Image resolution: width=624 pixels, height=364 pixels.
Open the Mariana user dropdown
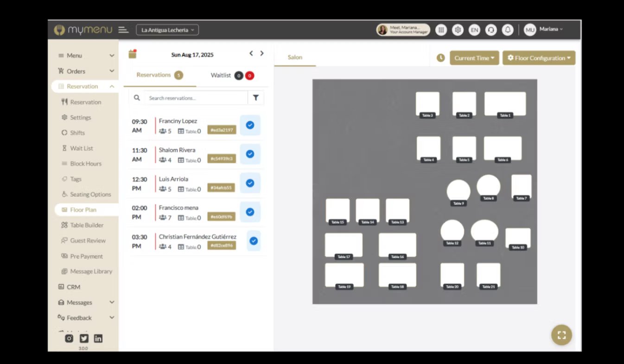coord(551,29)
